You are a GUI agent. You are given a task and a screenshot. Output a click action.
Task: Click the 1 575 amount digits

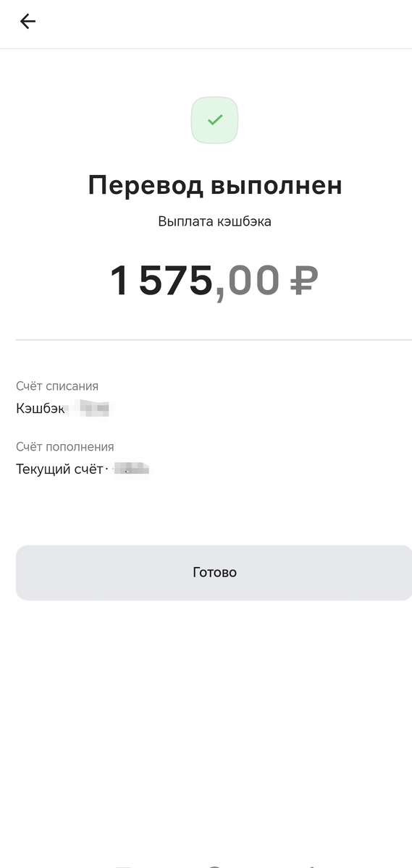pos(161,281)
